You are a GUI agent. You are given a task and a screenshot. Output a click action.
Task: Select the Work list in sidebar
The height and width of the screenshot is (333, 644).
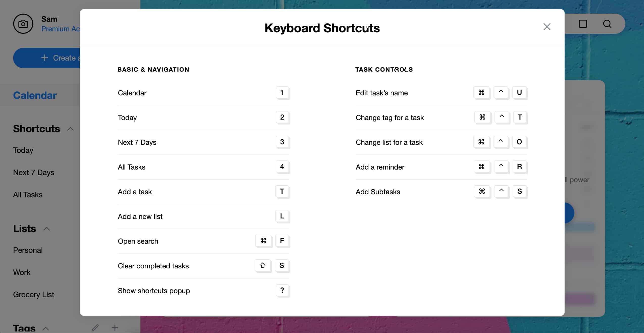pos(22,272)
